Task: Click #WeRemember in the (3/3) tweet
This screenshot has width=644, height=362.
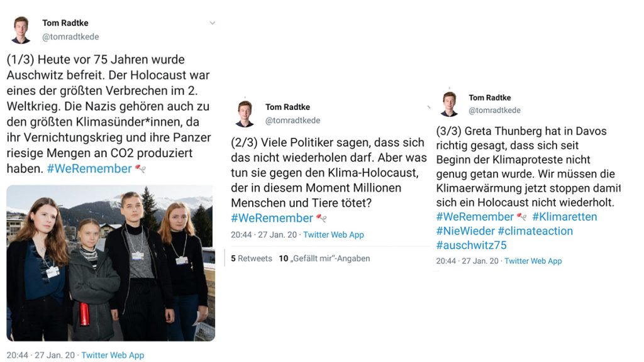Action: [475, 217]
